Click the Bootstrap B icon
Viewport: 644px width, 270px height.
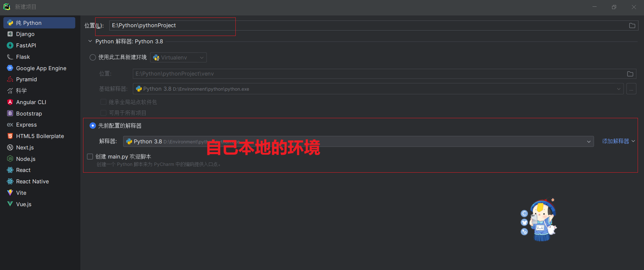[10, 113]
